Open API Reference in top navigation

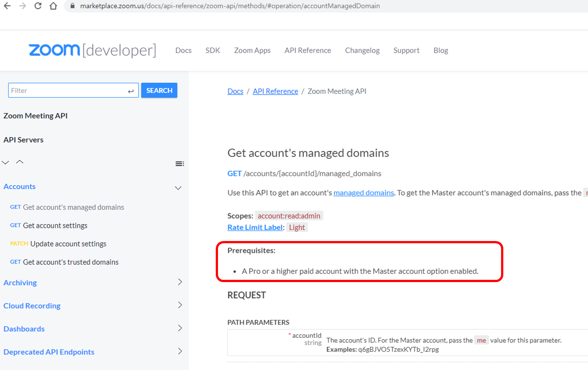pos(308,50)
